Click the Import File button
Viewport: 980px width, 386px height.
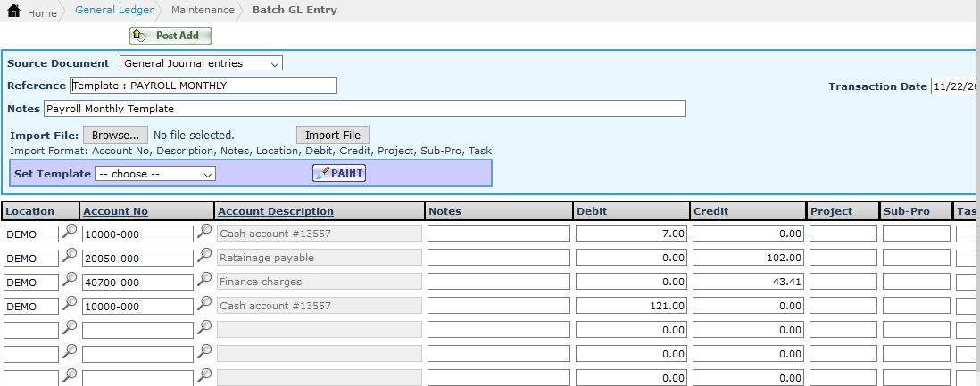[x=332, y=135]
